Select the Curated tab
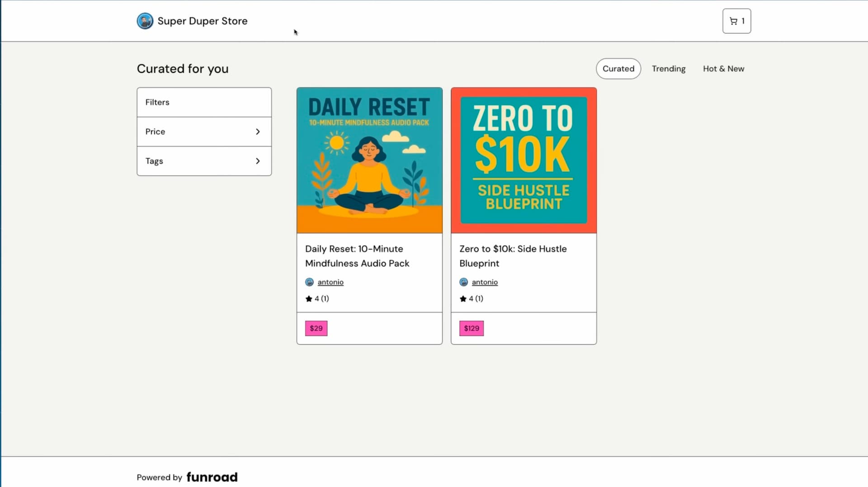868x487 pixels. 618,69
